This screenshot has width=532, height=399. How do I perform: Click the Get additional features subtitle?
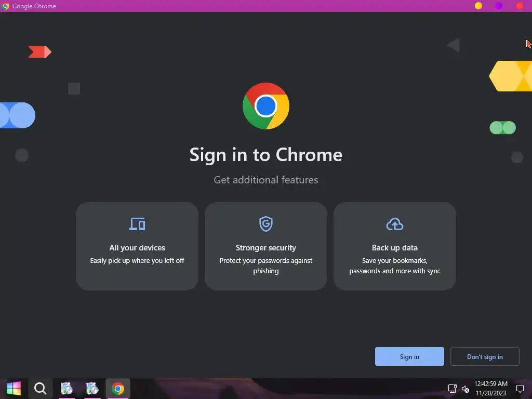point(266,180)
